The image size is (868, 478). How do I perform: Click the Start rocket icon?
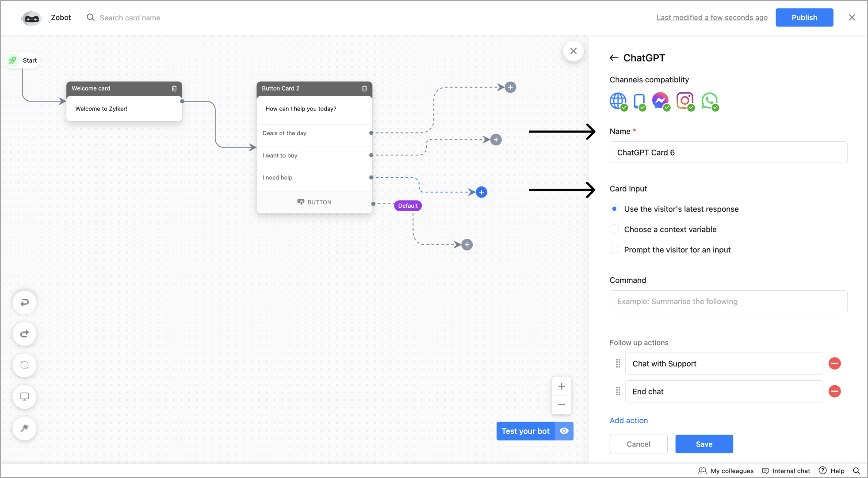pyautogui.click(x=13, y=60)
